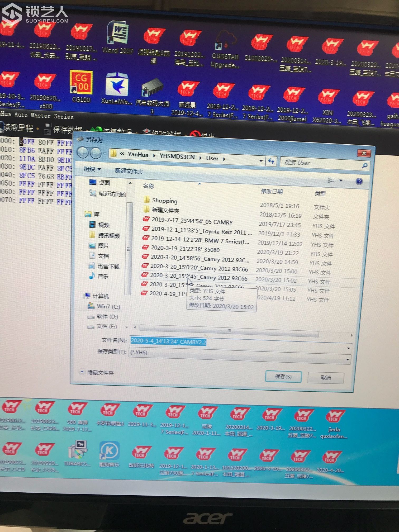Expand the arrow after User in breadcrumb

pos(224,159)
